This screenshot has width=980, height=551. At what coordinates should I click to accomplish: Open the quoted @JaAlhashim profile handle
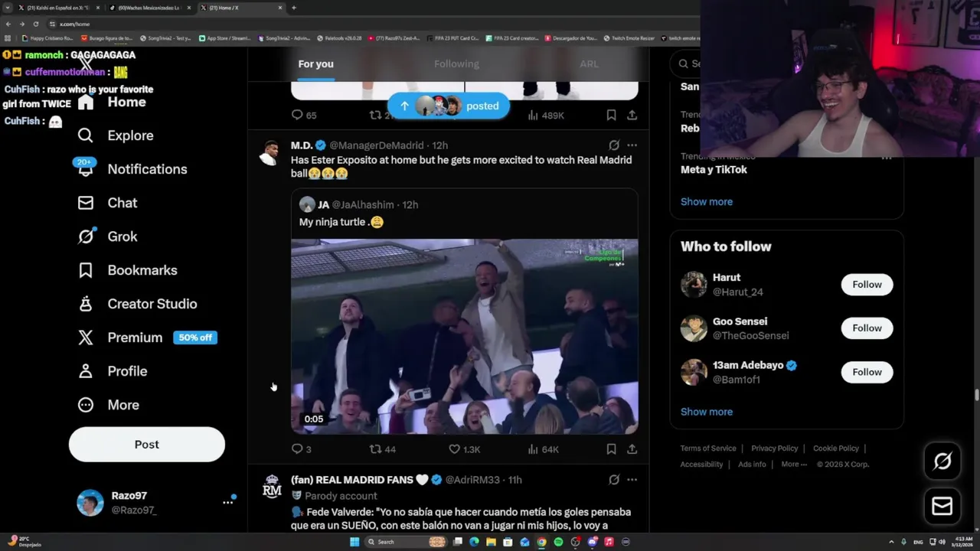coord(363,205)
